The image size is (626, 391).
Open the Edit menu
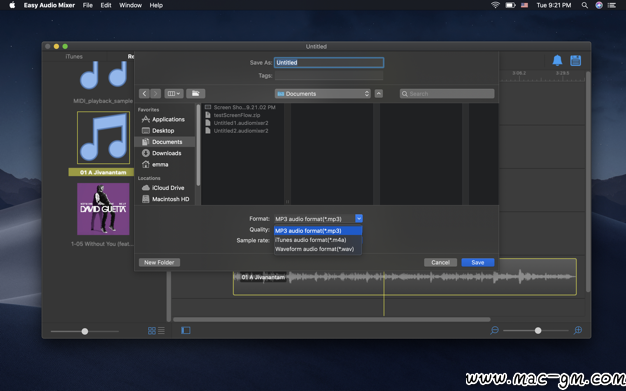pos(106,5)
